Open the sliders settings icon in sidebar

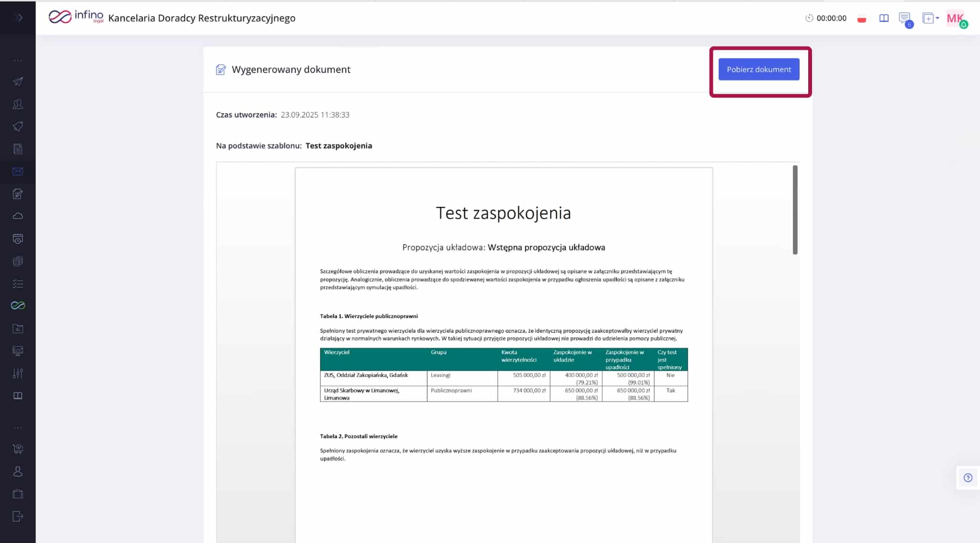[18, 373]
